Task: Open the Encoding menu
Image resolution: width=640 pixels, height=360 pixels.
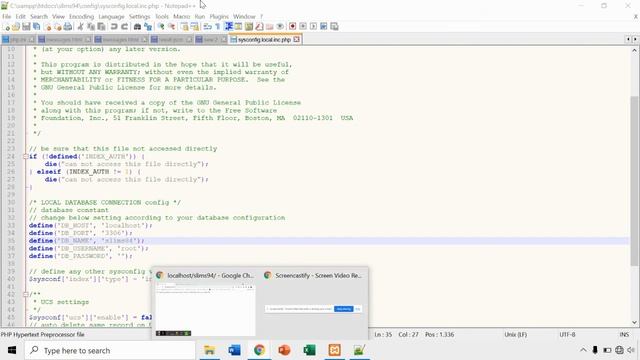Action: 81,16
